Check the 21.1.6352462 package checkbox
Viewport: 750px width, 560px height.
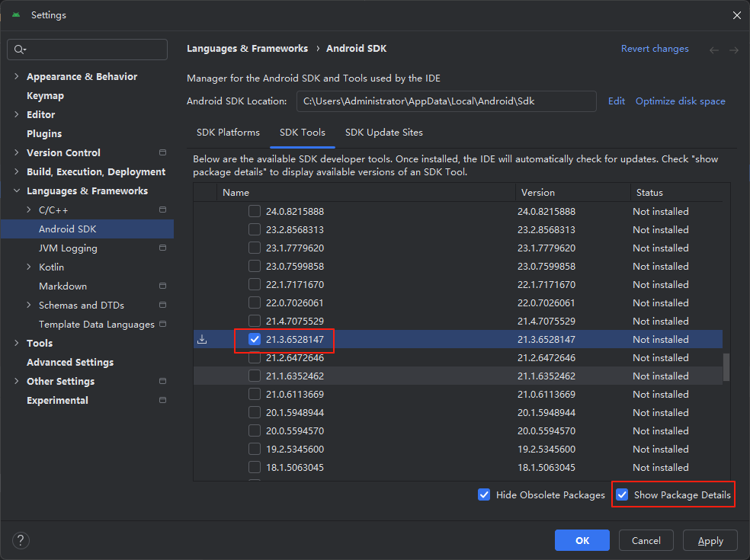[255, 376]
